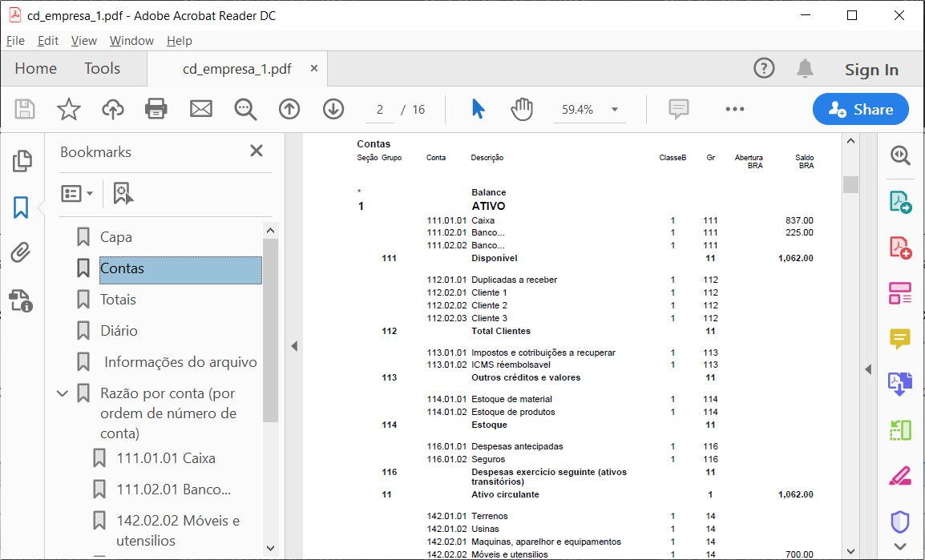Select the Capa bookmark
The image size is (925, 560).
pyautogui.click(x=116, y=237)
